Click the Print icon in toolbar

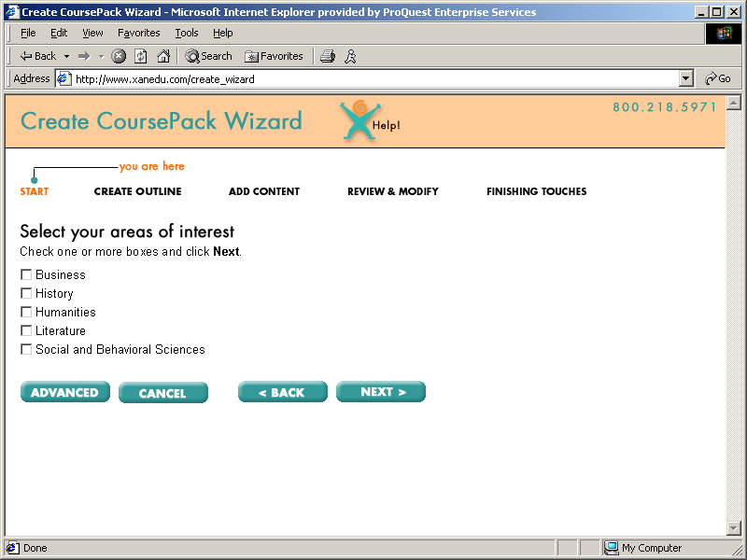[x=327, y=56]
